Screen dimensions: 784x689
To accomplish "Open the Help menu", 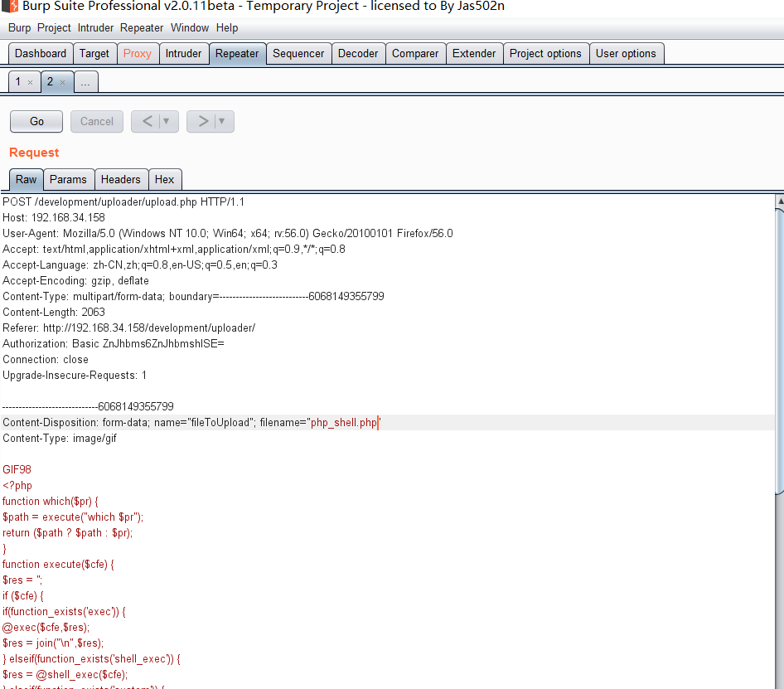I will (227, 28).
